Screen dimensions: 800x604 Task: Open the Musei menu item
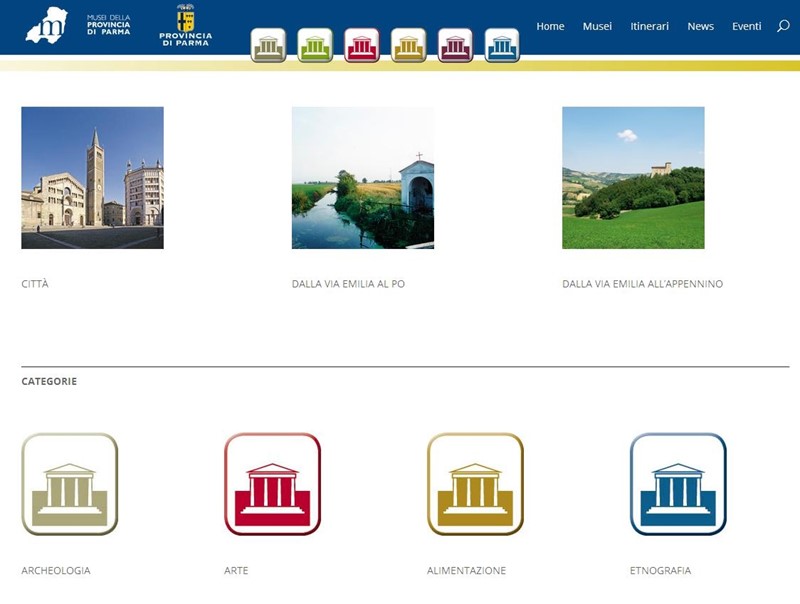pyautogui.click(x=597, y=26)
